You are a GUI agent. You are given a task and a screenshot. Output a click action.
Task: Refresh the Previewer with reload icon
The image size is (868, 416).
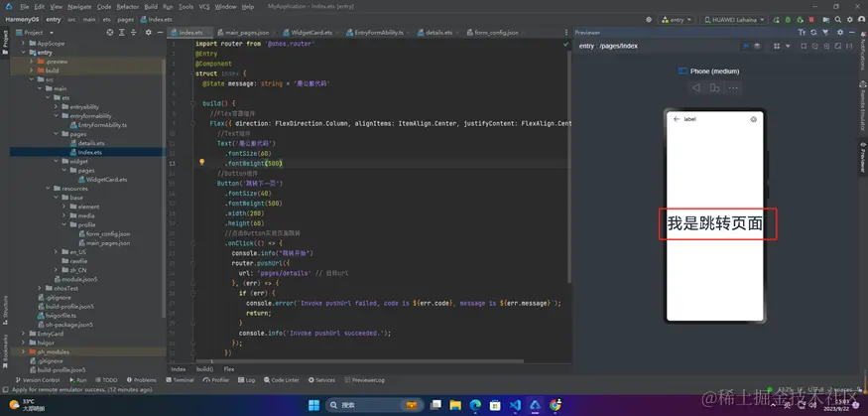813,32
